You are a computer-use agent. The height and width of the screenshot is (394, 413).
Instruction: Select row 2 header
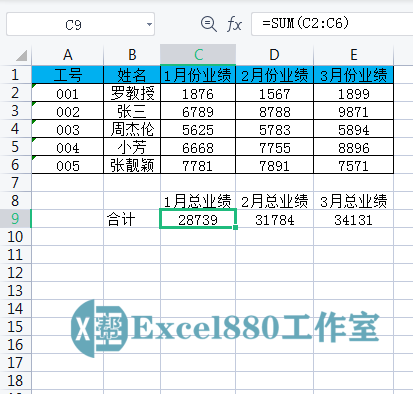[15, 93]
